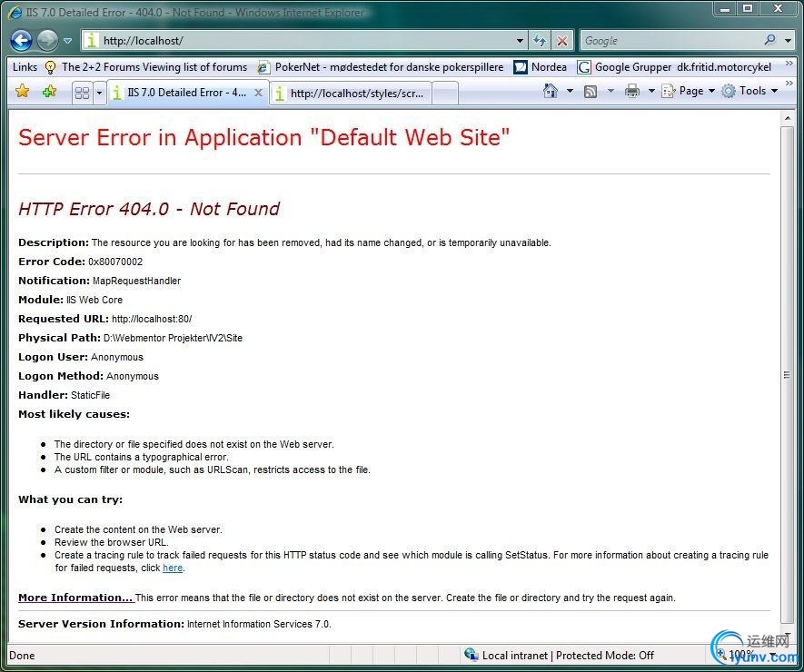Open the Nordea favorites link
The image size is (804, 672).
(541, 67)
